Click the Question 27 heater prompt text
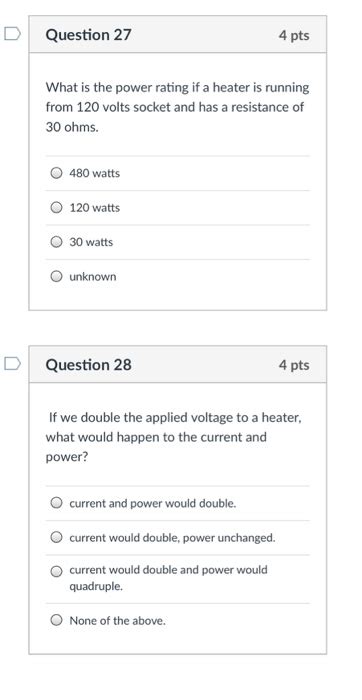The image size is (362, 700). [x=177, y=107]
